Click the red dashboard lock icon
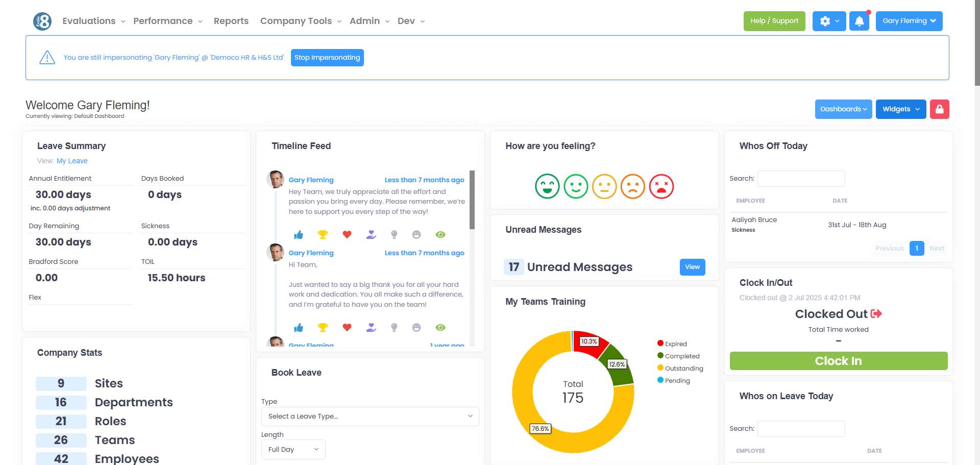980x465 pixels. [x=939, y=109]
